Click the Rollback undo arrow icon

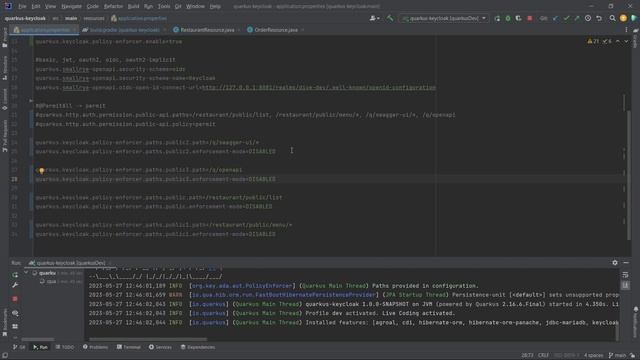599,18
